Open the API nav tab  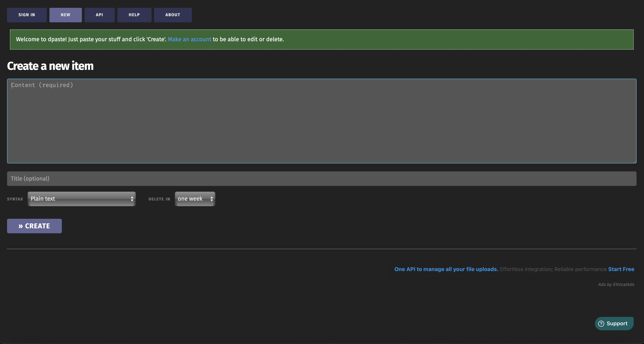(99, 15)
